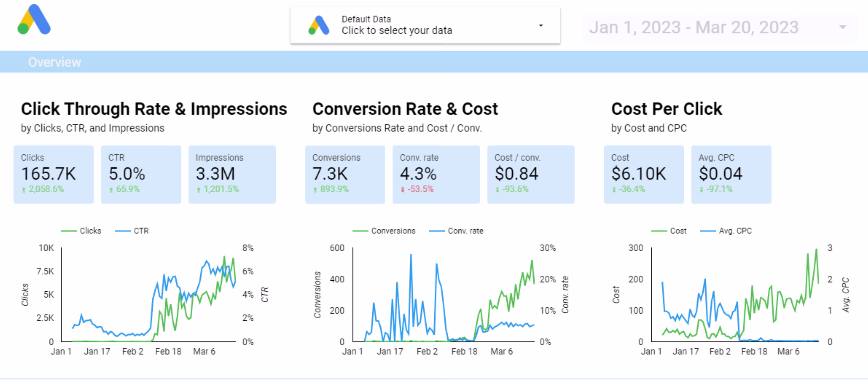
Task: Click the blue Avg. CPC legend marker
Action: click(x=708, y=231)
